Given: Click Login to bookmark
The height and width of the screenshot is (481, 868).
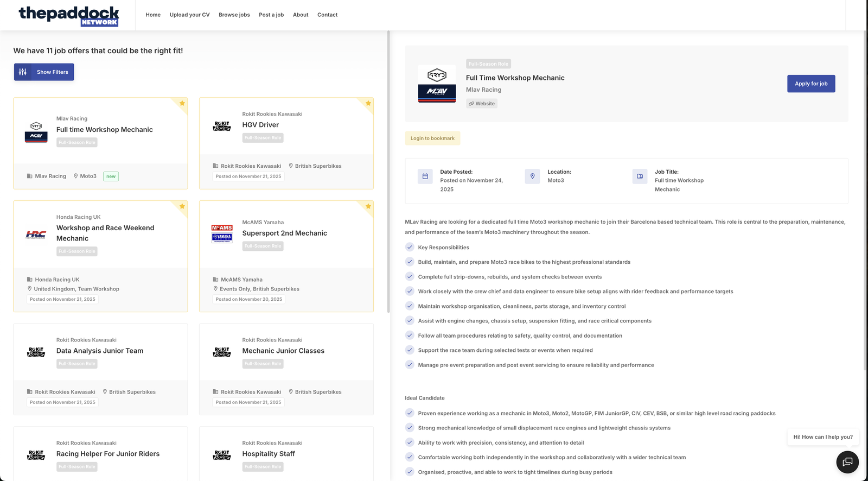Looking at the screenshot, I should click(432, 138).
